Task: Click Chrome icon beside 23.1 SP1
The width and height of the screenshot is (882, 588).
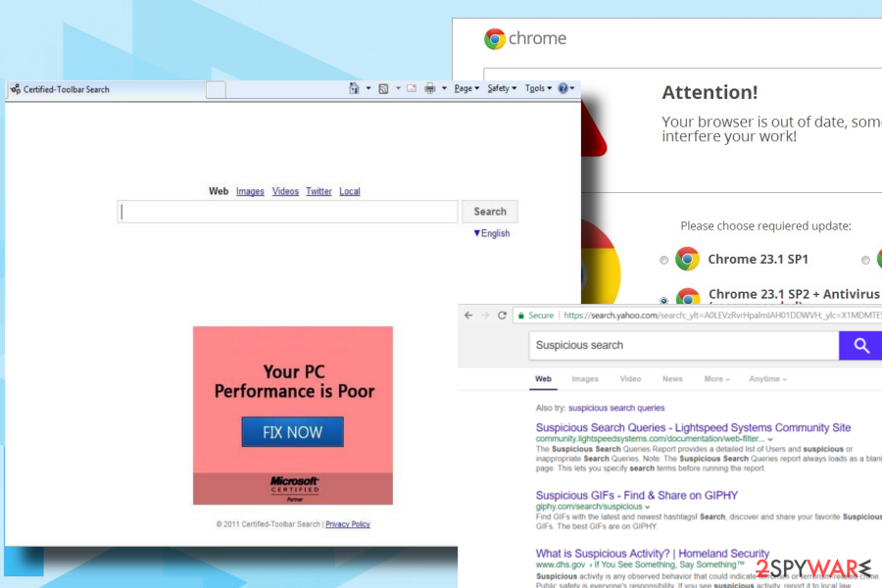Action: tap(687, 259)
